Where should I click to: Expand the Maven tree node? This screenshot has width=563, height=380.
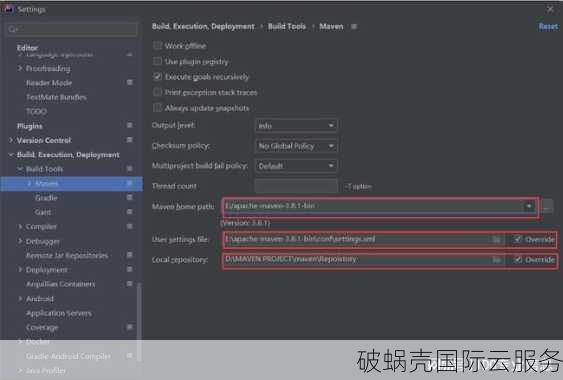(x=29, y=184)
